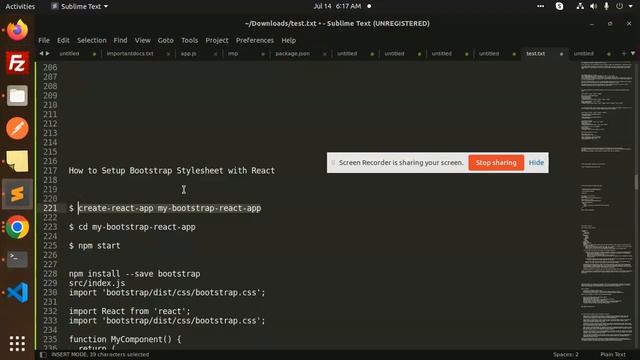The image size is (640, 360).
Task: Open the Project menu
Action: point(217,40)
